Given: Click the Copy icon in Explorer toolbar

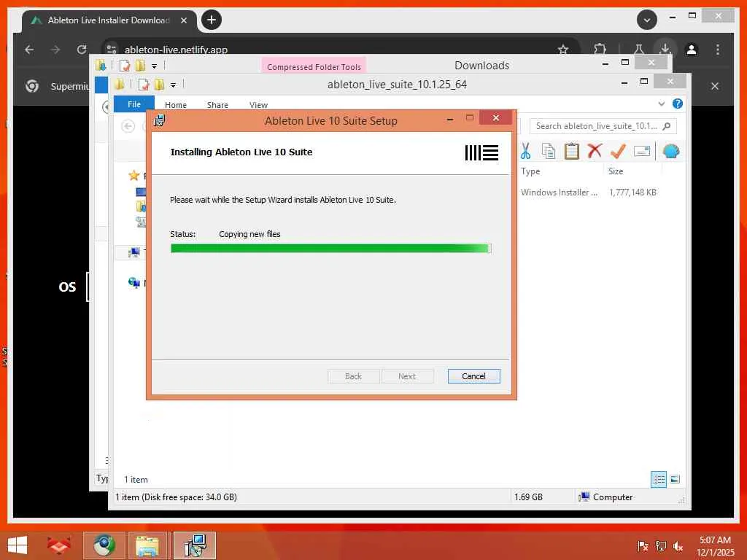Looking at the screenshot, I should click(549, 151).
